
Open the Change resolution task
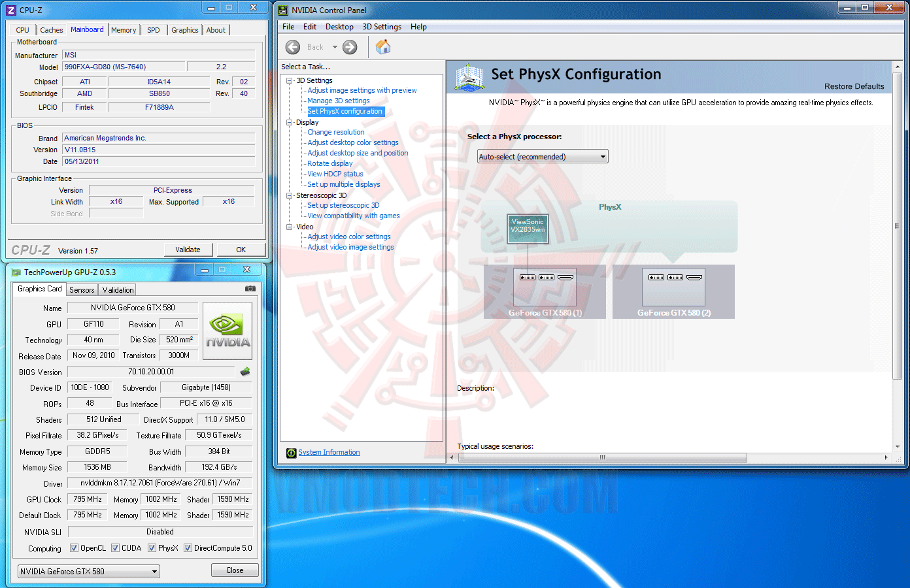tap(336, 132)
